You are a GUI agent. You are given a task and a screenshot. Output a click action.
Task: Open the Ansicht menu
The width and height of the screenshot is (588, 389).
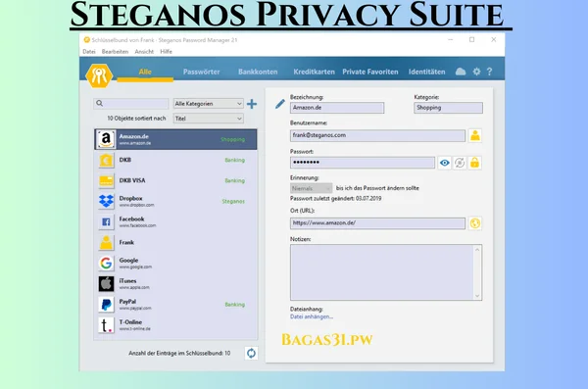pyautogui.click(x=144, y=51)
